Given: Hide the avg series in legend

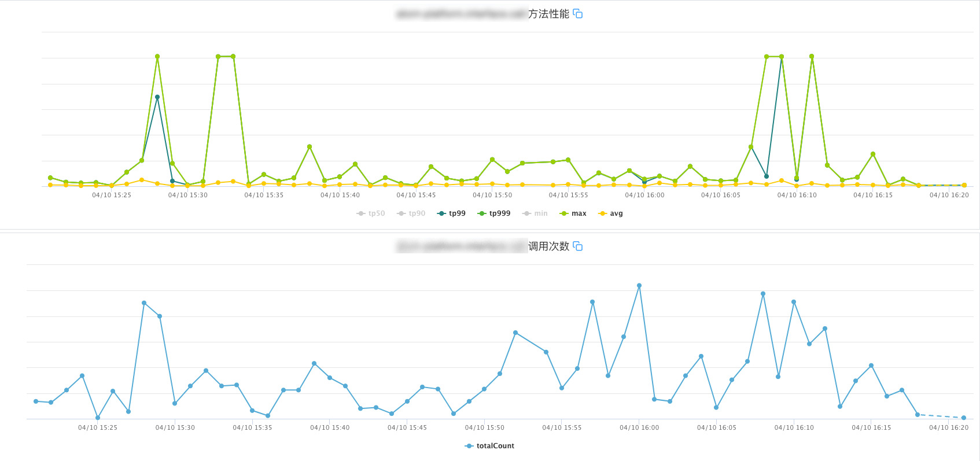Looking at the screenshot, I should [610, 213].
